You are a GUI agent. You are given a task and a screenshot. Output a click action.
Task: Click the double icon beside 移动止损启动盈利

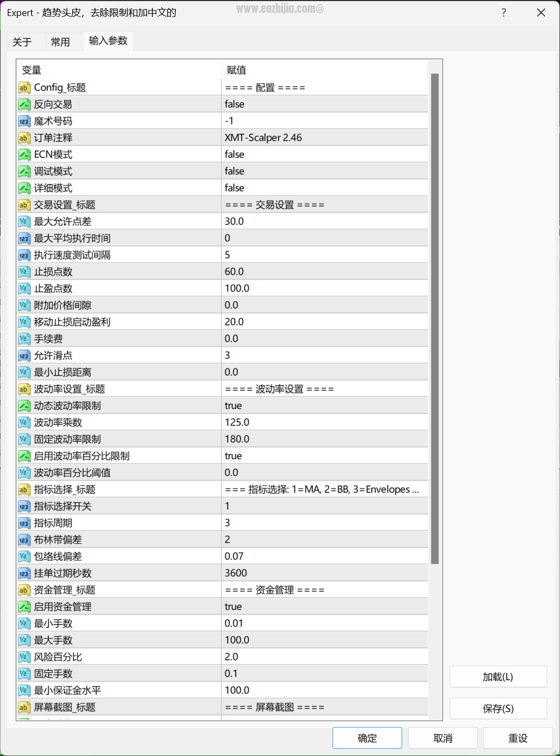24,322
